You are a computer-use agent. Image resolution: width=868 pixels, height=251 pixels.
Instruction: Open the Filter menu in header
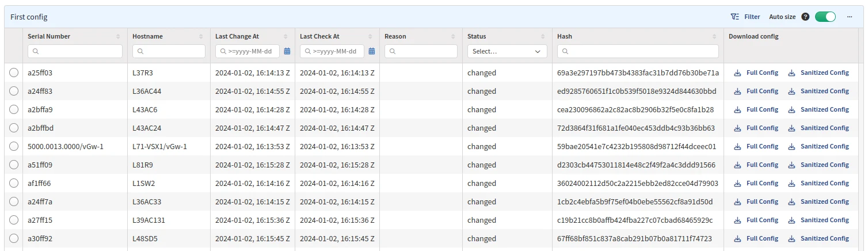pos(745,17)
